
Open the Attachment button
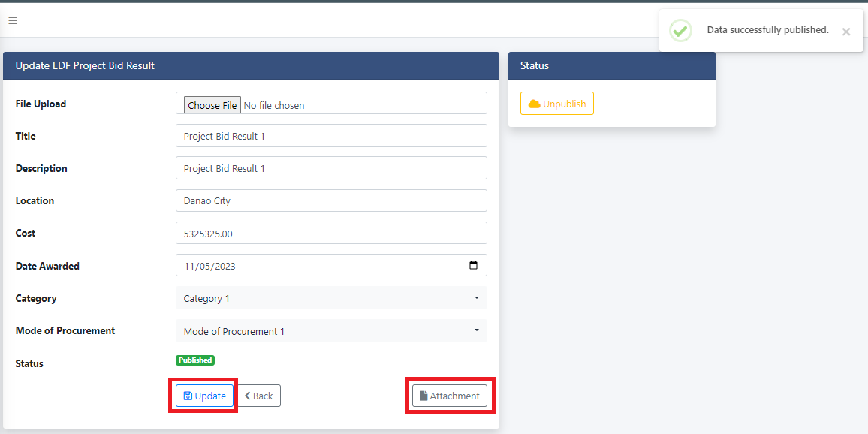[450, 396]
